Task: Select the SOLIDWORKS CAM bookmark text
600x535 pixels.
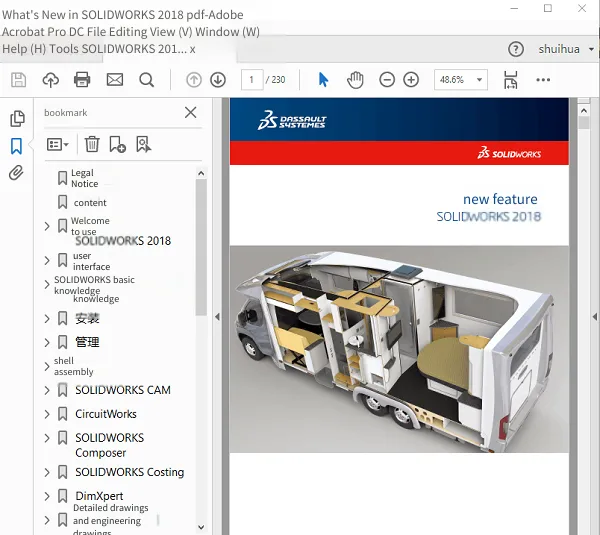Action: point(123,390)
